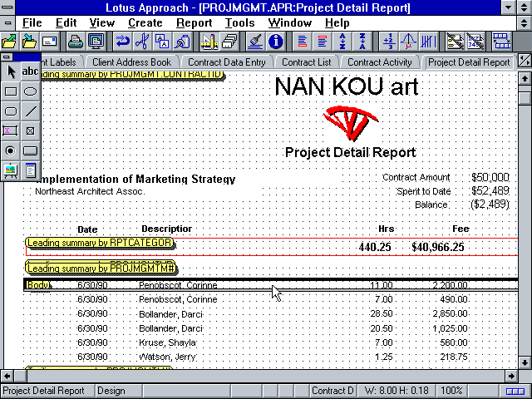Click the sort ascending A-Z icon
This screenshot has width=532, height=399.
coord(342,42)
